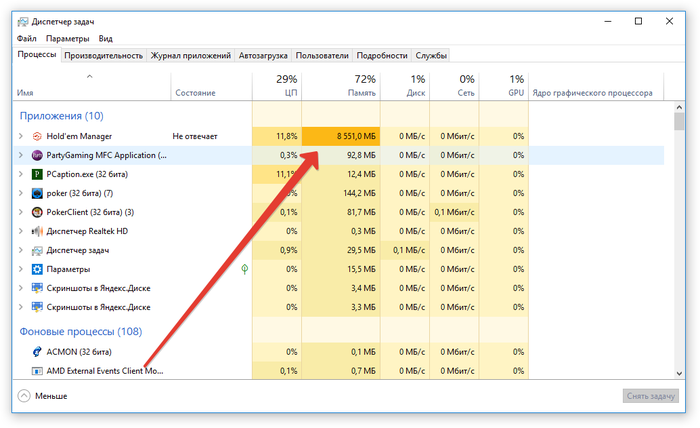Switch to the Производительность tab
The width and height of the screenshot is (700, 428).
pos(103,55)
